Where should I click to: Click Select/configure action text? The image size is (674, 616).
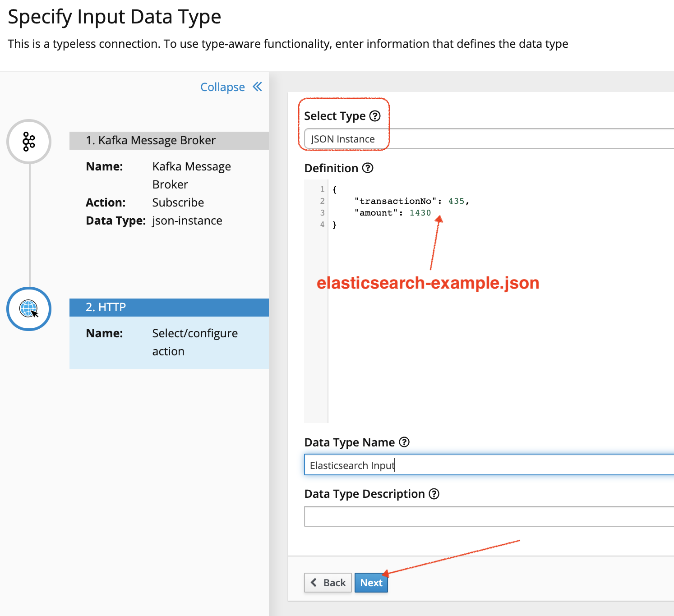coord(195,342)
